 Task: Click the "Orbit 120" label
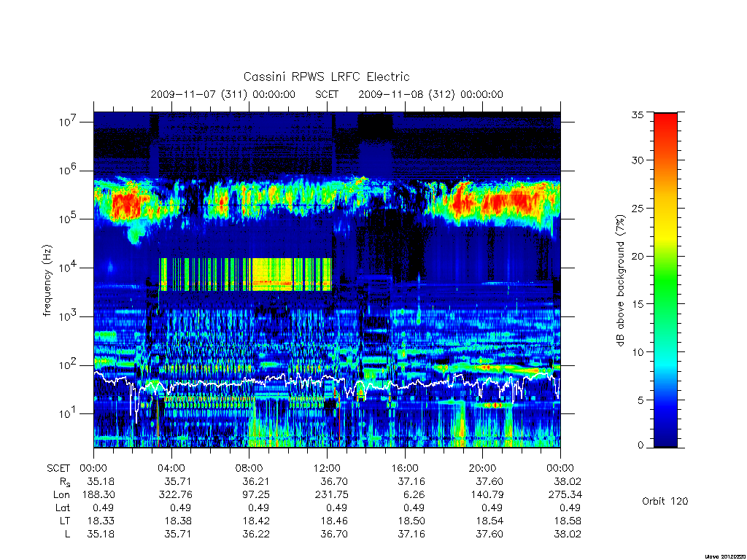(x=665, y=501)
